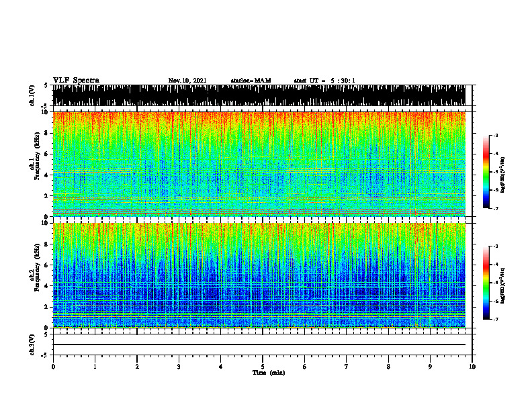Click the time axis tick label "2"
Image resolution: width=532 pixels, height=411 pixels.
[x=137, y=367]
